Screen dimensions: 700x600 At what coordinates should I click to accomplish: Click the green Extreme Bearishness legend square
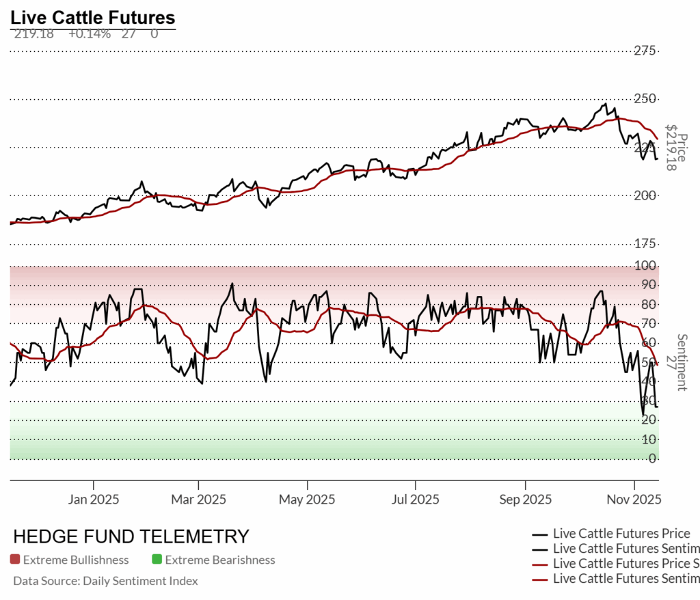pyautogui.click(x=157, y=560)
